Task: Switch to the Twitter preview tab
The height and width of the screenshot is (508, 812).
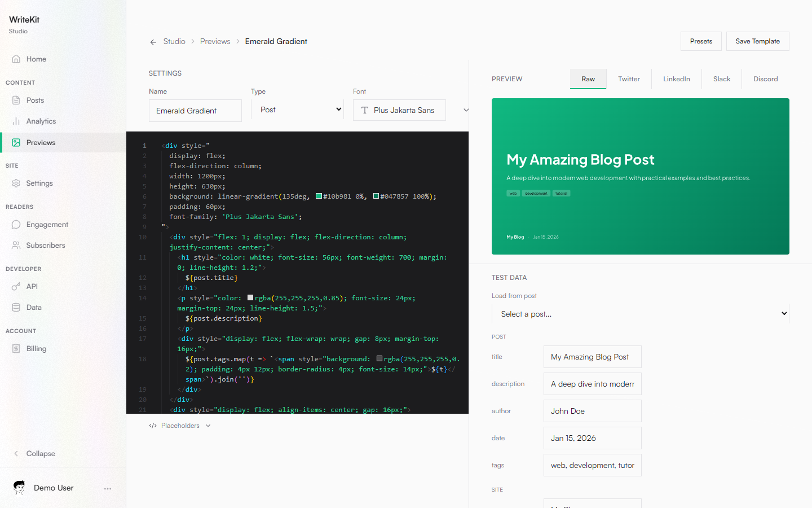Action: [x=629, y=79]
